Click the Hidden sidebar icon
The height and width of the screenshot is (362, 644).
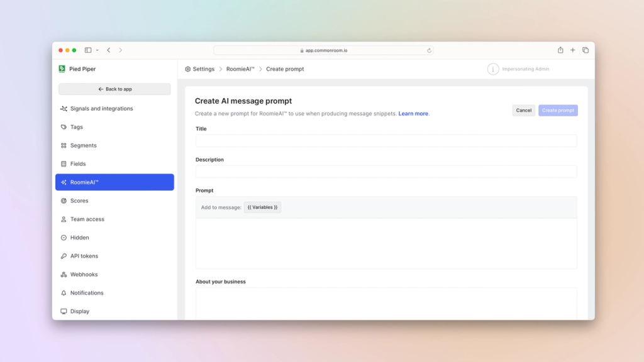tap(64, 238)
